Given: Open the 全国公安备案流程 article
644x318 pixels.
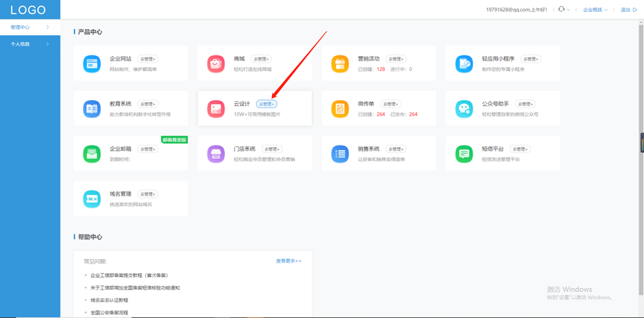Looking at the screenshot, I should 110,313.
